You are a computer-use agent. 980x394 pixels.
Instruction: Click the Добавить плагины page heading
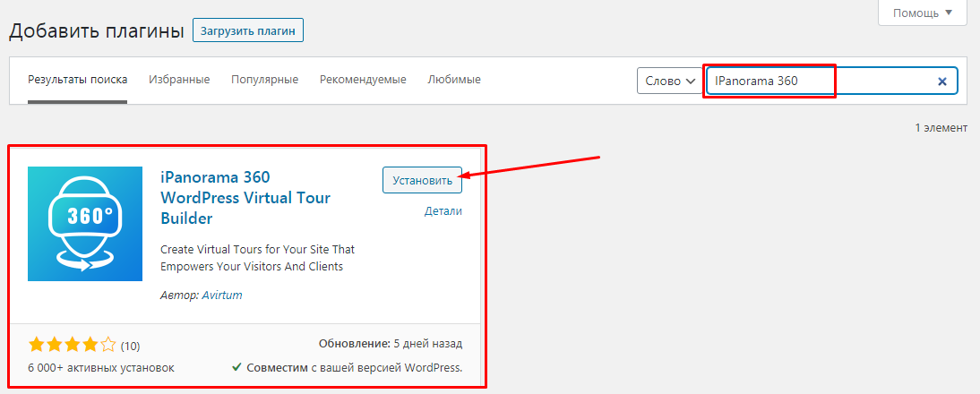point(96,30)
